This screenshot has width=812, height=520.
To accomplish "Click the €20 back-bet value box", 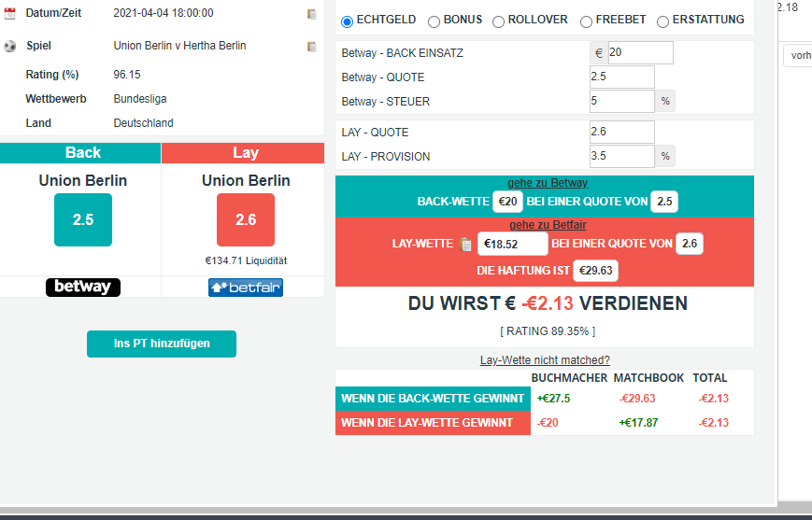I will (507, 202).
